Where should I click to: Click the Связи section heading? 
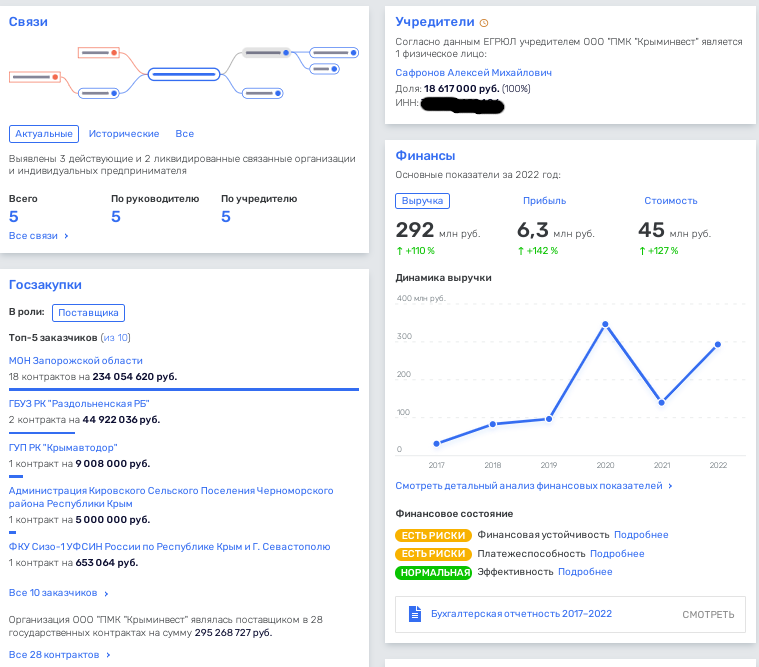pyautogui.click(x=28, y=22)
